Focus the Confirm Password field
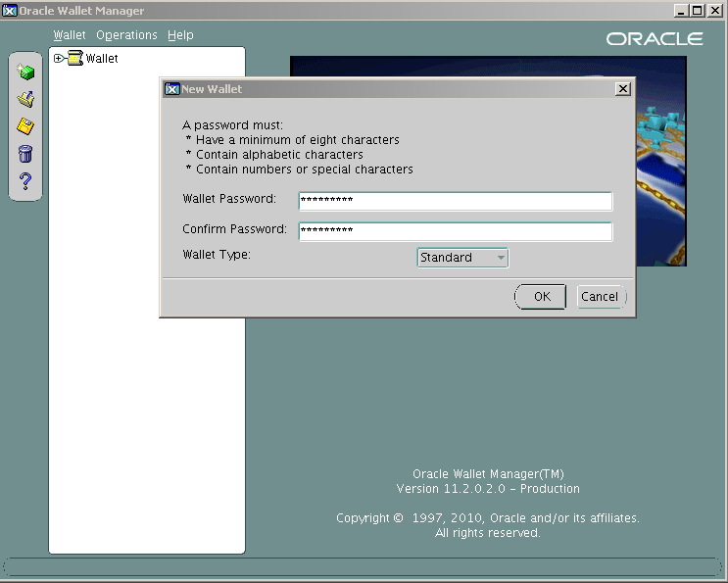The width and height of the screenshot is (728, 583). 456,231
